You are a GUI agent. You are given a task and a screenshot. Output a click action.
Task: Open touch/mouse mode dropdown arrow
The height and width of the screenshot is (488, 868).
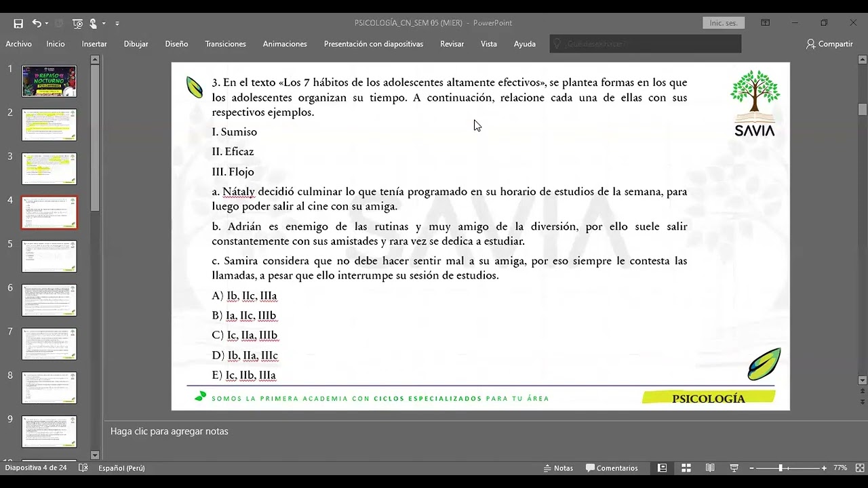pyautogui.click(x=104, y=23)
